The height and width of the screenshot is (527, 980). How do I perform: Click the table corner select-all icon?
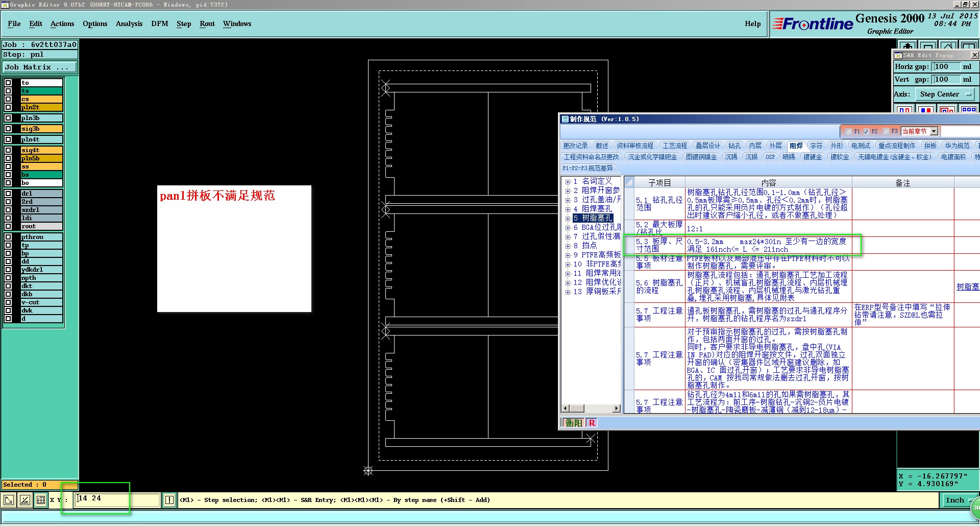pos(629,182)
